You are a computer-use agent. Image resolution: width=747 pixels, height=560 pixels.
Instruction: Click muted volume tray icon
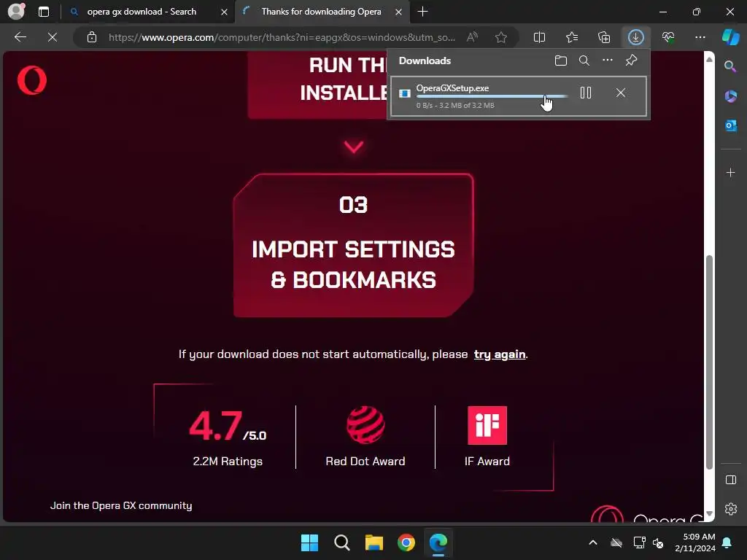659,542
